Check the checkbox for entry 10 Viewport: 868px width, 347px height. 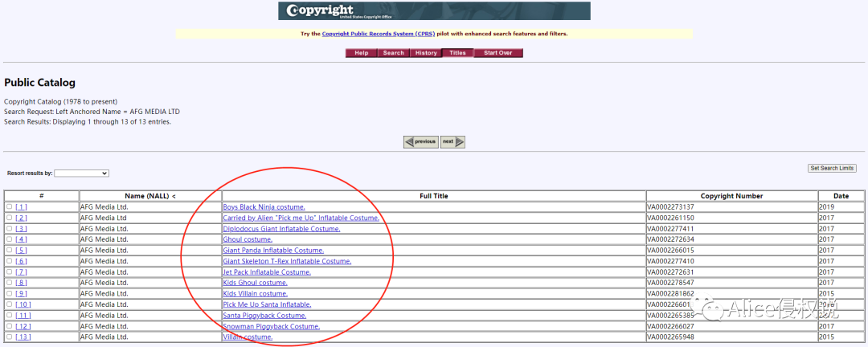pos(10,304)
